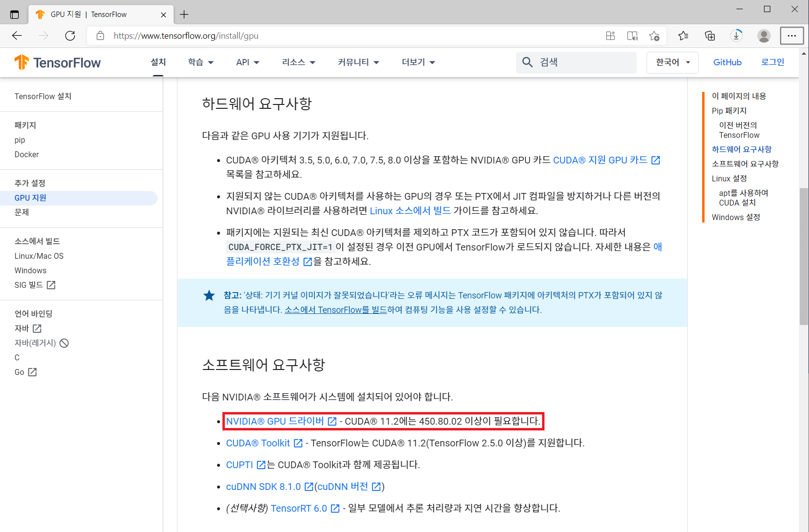809x532 pixels.
Task: Open the browser apps grid icon
Action: (x=610, y=36)
